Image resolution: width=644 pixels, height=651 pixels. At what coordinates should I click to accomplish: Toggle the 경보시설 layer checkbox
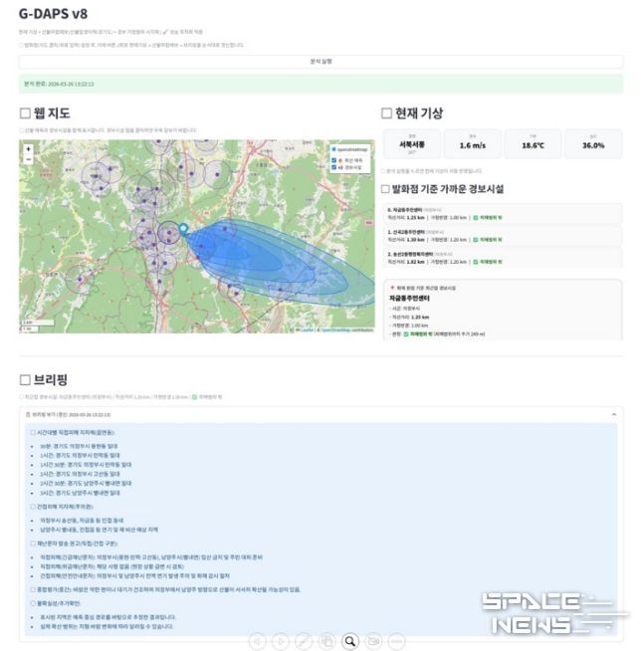coord(333,168)
